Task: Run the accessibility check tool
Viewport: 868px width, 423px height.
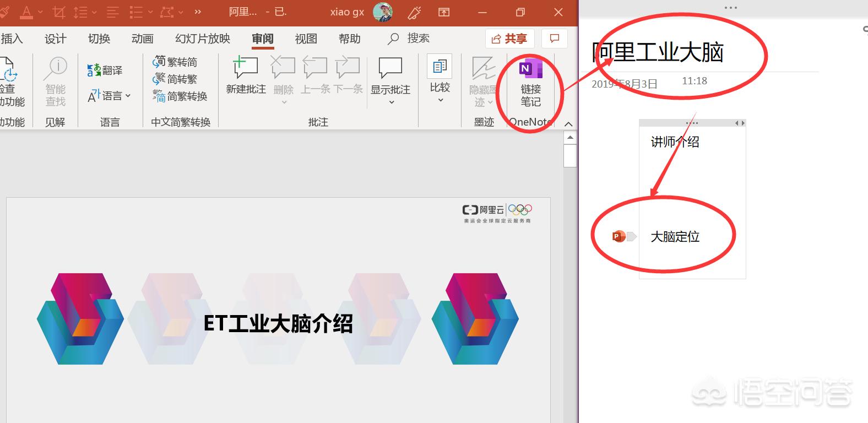Action: tap(11, 81)
